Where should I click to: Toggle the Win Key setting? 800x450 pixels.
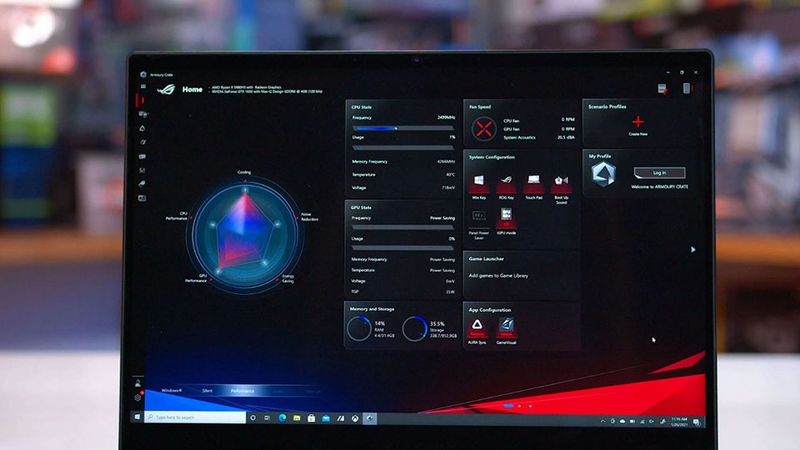479,185
